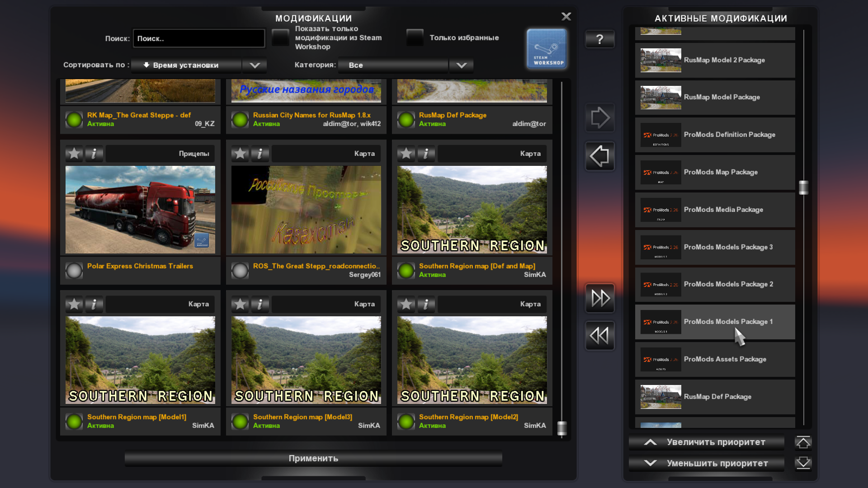Show info for Southern Region [Def and Map]
The height and width of the screenshot is (488, 868).
[426, 154]
